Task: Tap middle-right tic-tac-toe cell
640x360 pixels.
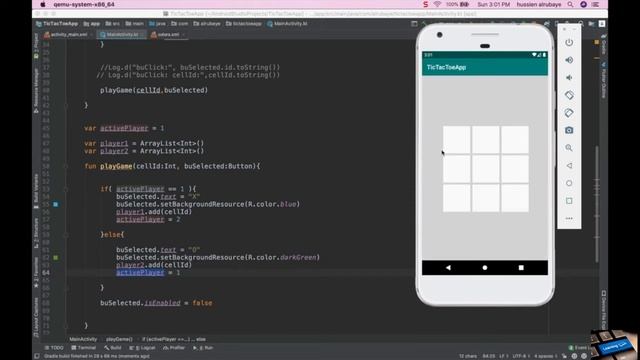Action: click(x=515, y=169)
